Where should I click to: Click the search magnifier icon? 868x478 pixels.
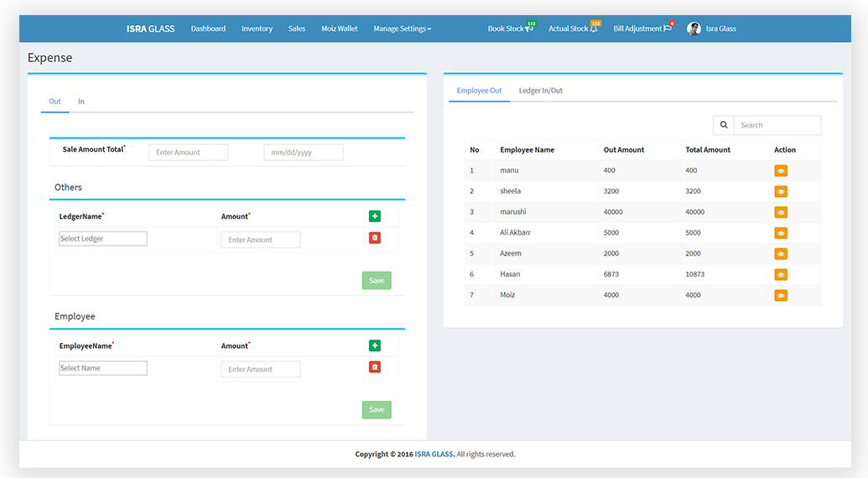[724, 125]
